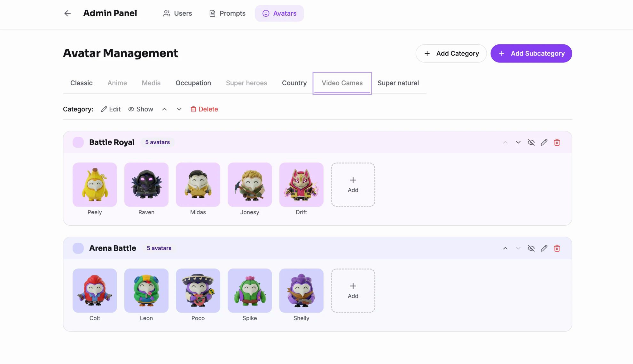Open the Peely avatar
Screen dimensions: 633x364
click(95, 185)
